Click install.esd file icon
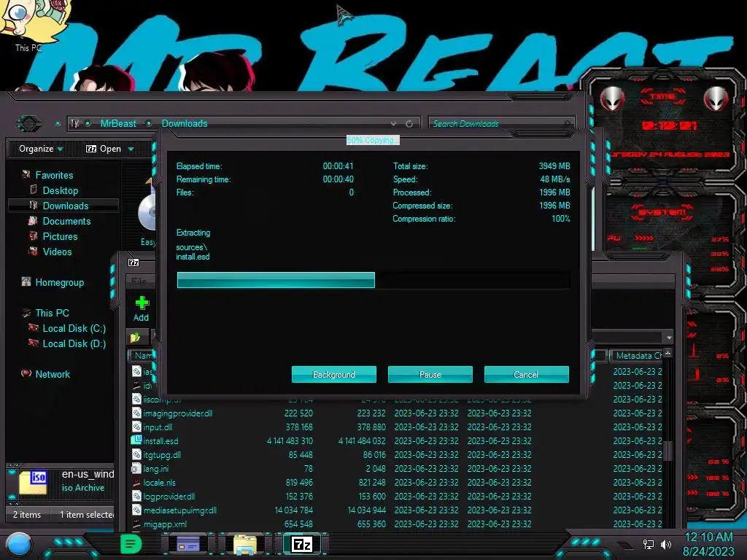The width and height of the screenshot is (747, 560). (136, 440)
